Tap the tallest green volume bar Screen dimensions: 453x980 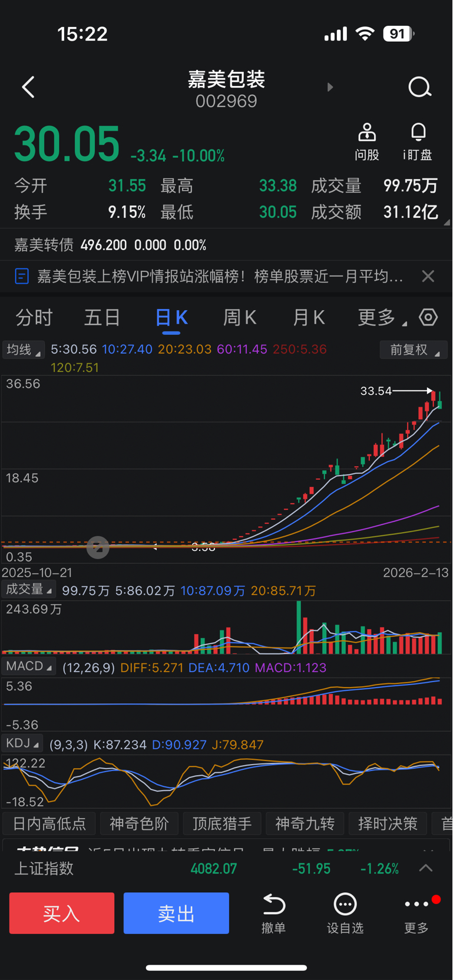[299, 627]
